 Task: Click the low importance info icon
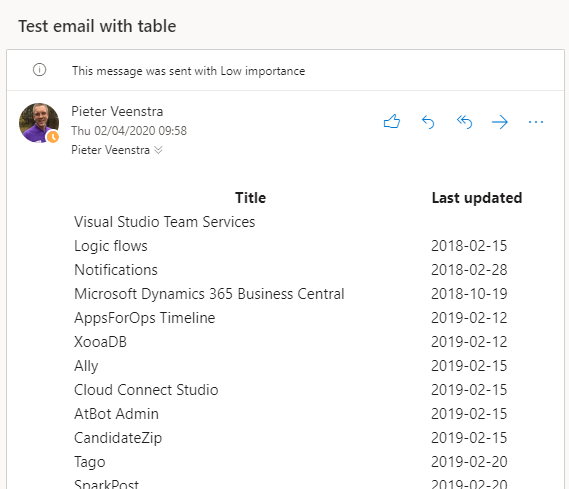[40, 70]
